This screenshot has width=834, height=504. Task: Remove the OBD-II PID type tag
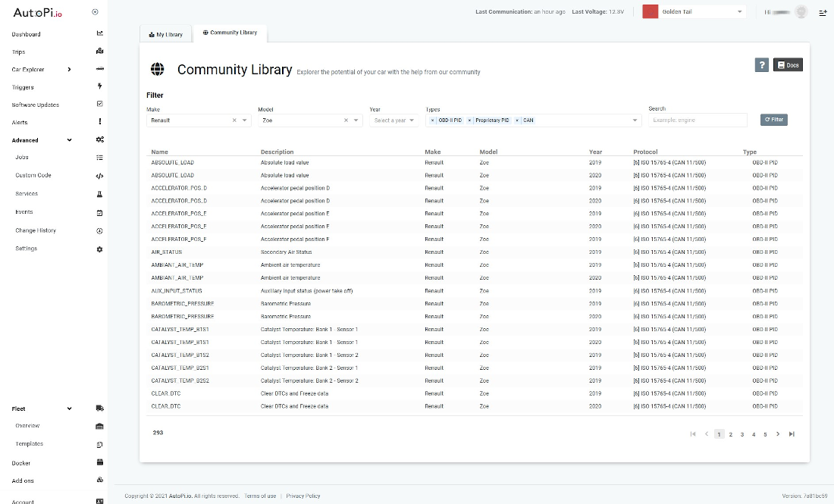click(432, 121)
